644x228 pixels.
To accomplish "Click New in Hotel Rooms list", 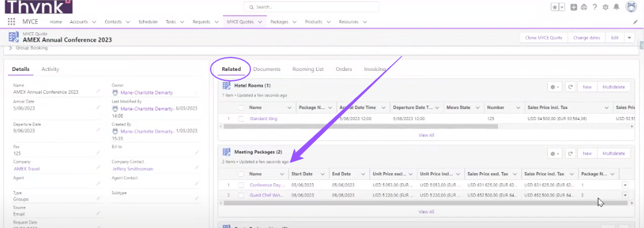I will point(587,87).
